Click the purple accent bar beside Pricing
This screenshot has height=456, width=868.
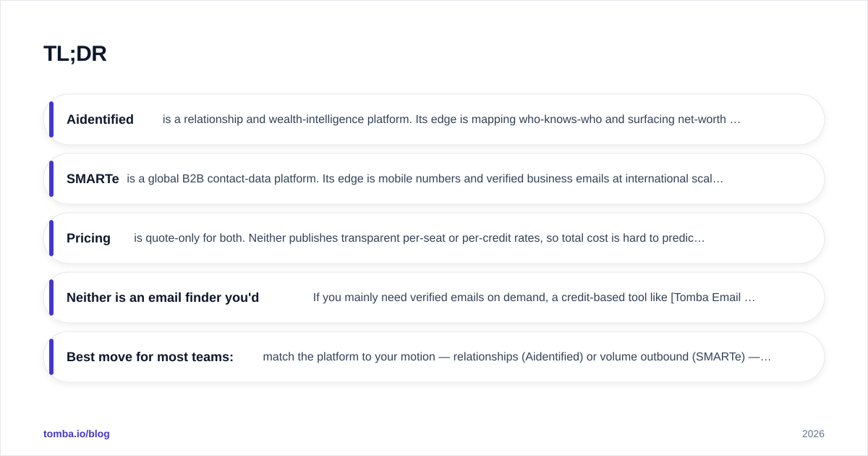tap(51, 238)
